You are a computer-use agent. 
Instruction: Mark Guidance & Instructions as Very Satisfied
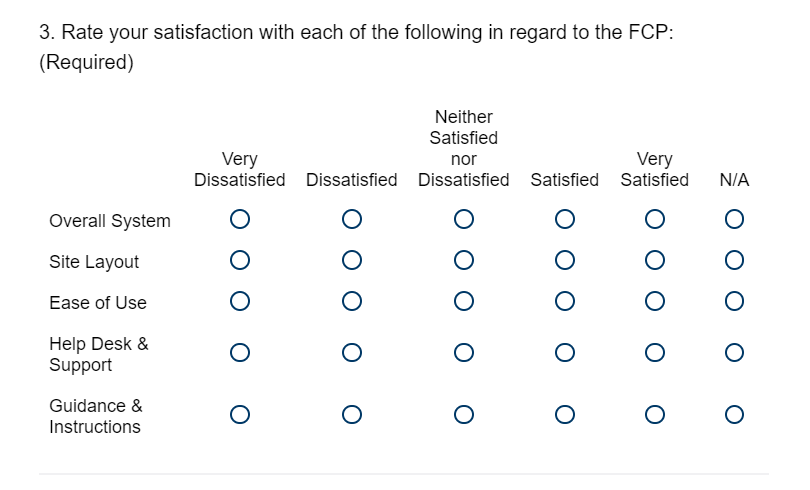coord(654,414)
